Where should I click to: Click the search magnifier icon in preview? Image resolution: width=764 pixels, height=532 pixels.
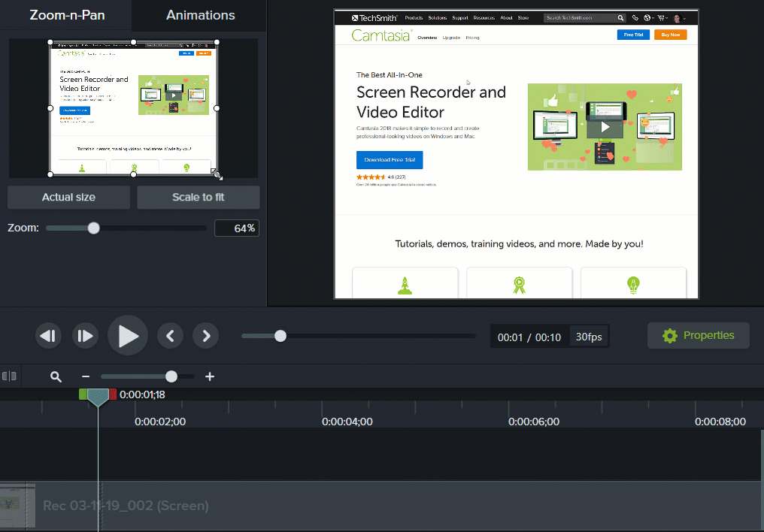[621, 18]
